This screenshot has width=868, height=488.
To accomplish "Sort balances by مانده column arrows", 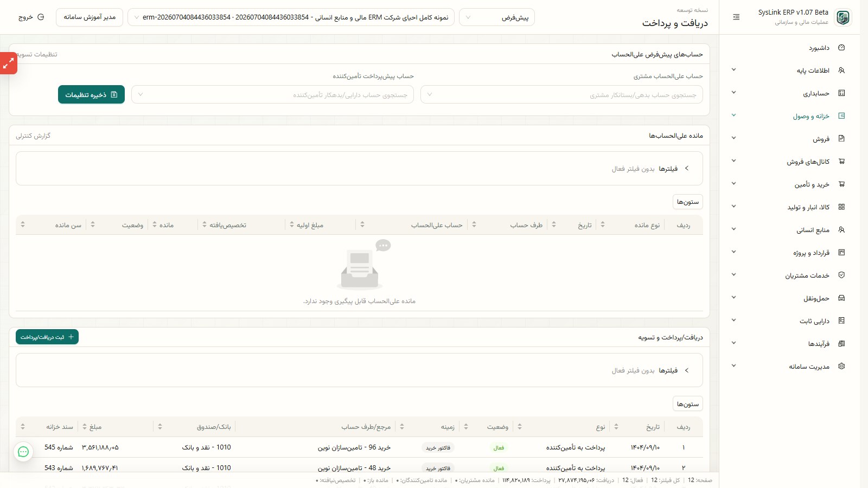I will pyautogui.click(x=155, y=224).
